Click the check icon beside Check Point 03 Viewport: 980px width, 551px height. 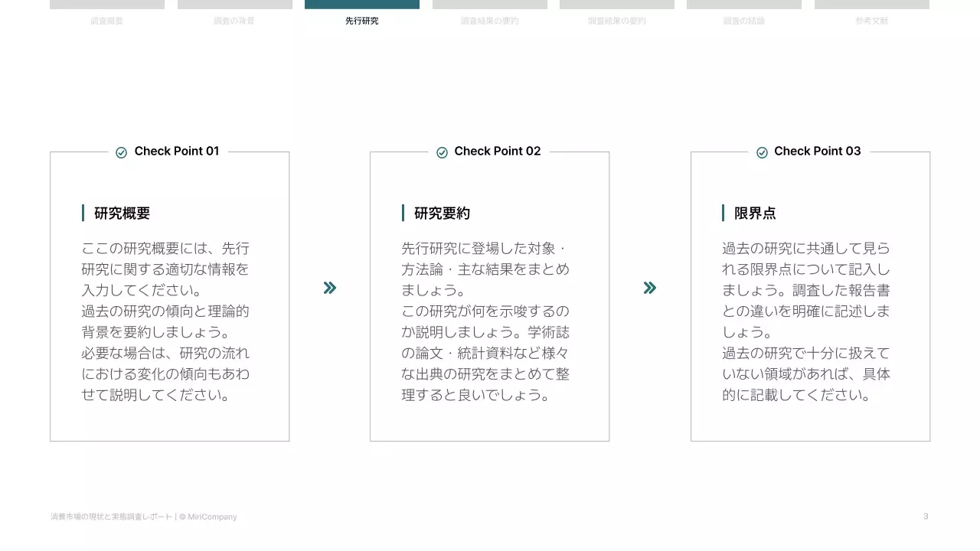[762, 152]
